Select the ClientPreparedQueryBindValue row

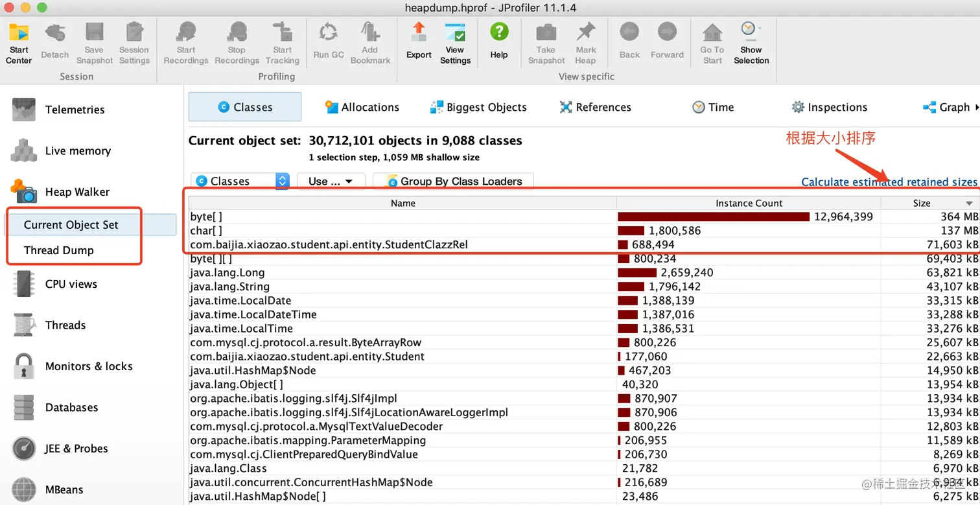pyautogui.click(x=584, y=454)
